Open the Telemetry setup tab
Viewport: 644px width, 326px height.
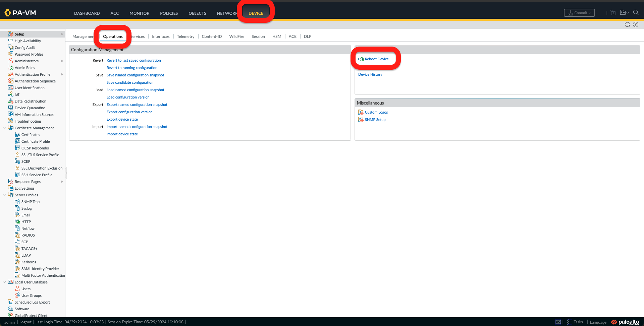tap(185, 37)
